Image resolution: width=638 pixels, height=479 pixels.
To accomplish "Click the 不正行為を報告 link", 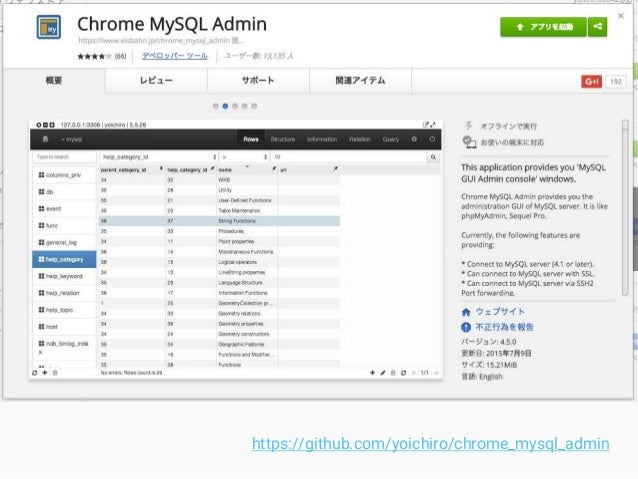I will click(x=505, y=327).
